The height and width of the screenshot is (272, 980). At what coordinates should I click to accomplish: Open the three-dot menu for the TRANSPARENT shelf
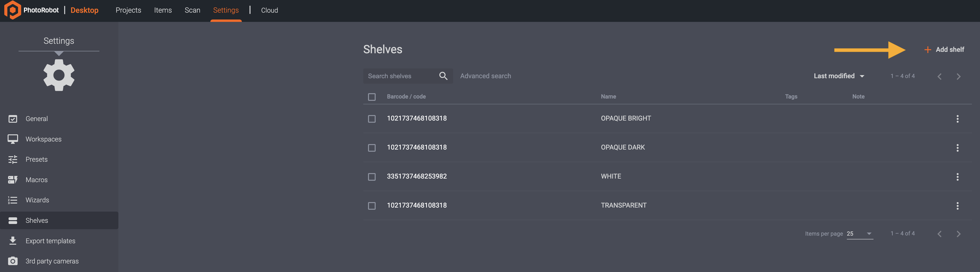click(957, 206)
